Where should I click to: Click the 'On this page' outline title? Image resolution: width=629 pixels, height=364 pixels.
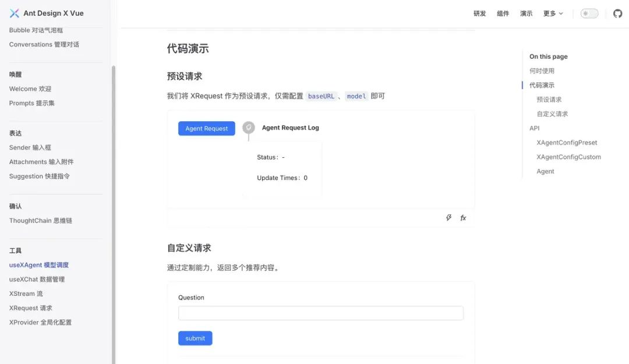(549, 56)
